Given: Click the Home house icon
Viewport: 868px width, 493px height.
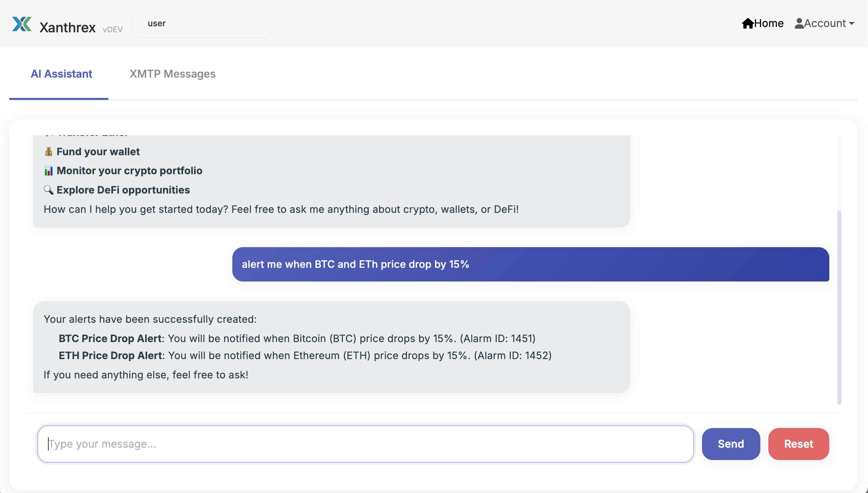Looking at the screenshot, I should (748, 23).
